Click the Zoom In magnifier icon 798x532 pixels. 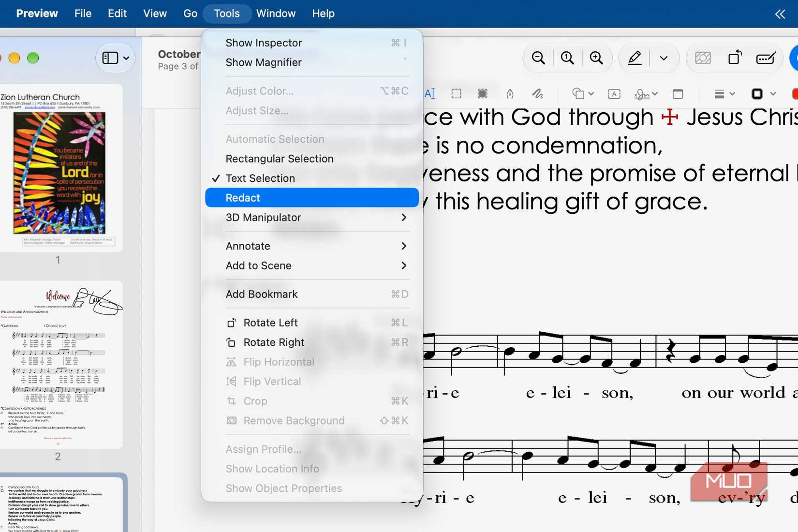596,58
